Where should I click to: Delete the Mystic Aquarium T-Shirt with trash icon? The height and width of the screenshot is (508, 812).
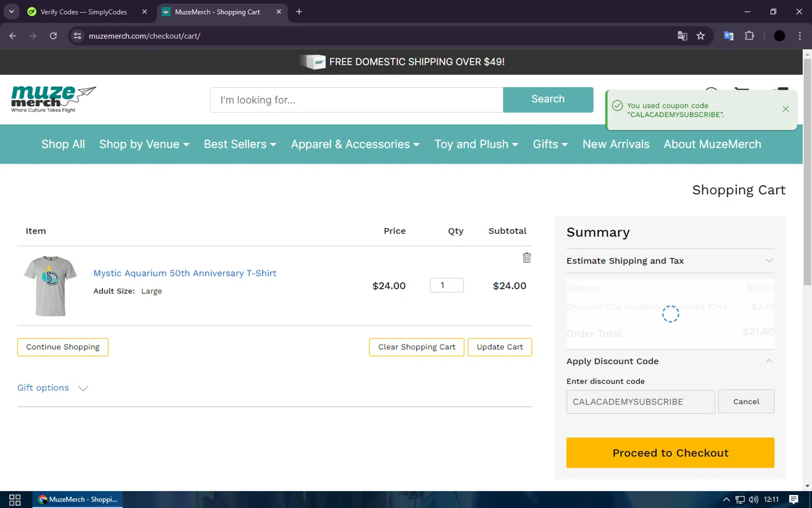pyautogui.click(x=527, y=258)
